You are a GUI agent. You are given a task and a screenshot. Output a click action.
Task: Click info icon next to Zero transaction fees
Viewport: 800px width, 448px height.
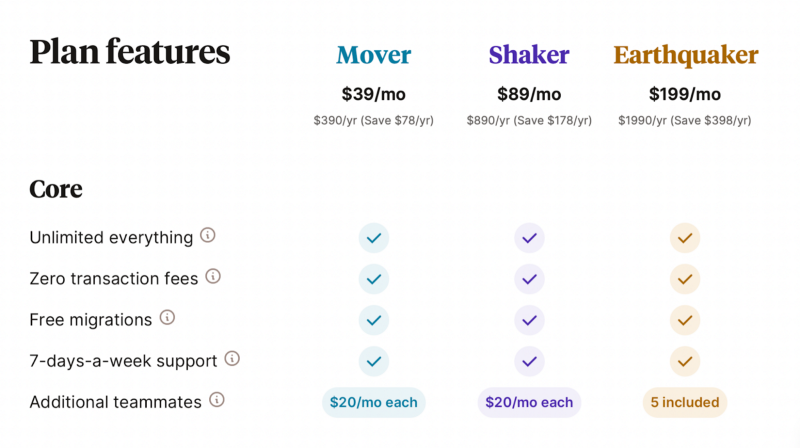point(213,277)
